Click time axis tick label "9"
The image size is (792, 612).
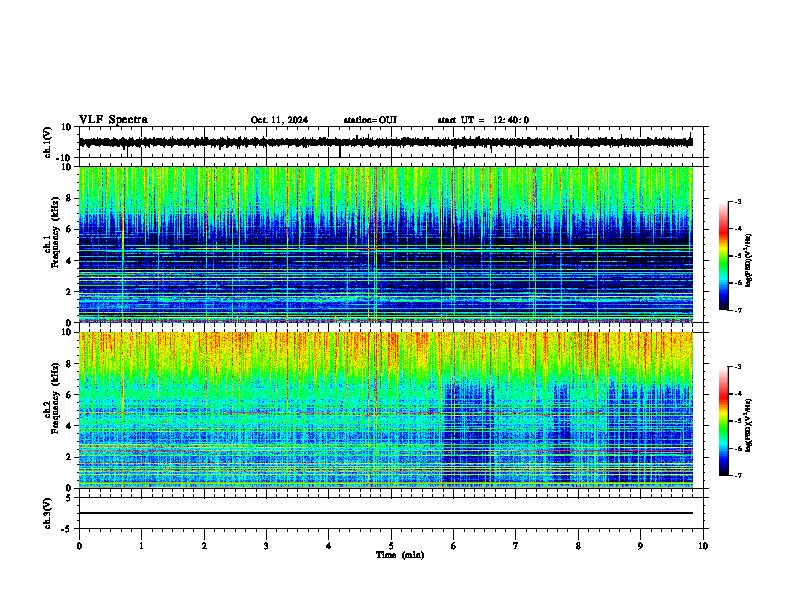coord(640,546)
